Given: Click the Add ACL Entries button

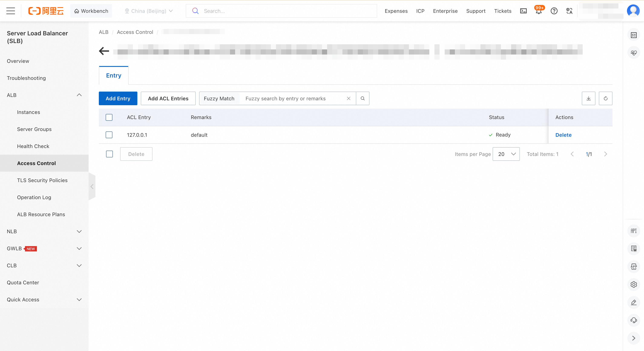Looking at the screenshot, I should (168, 98).
